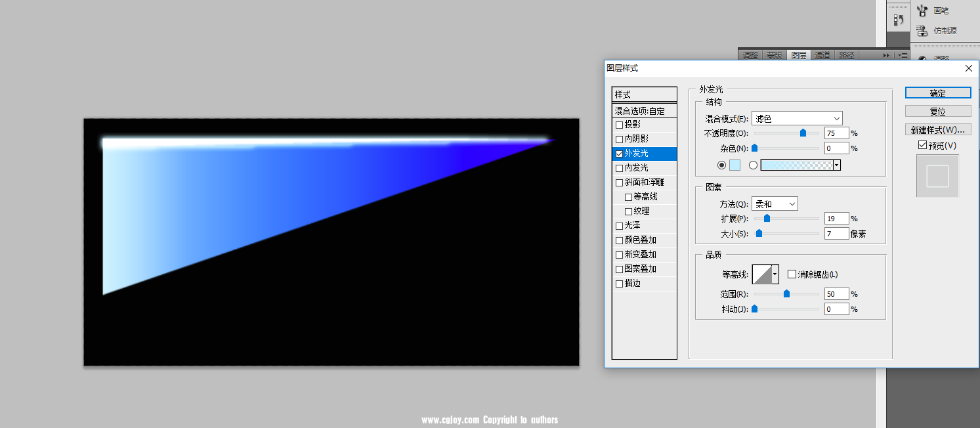Viewport: 980px width, 428px height.
Task: Click the Size value field showing 7
Action: pyautogui.click(x=836, y=234)
